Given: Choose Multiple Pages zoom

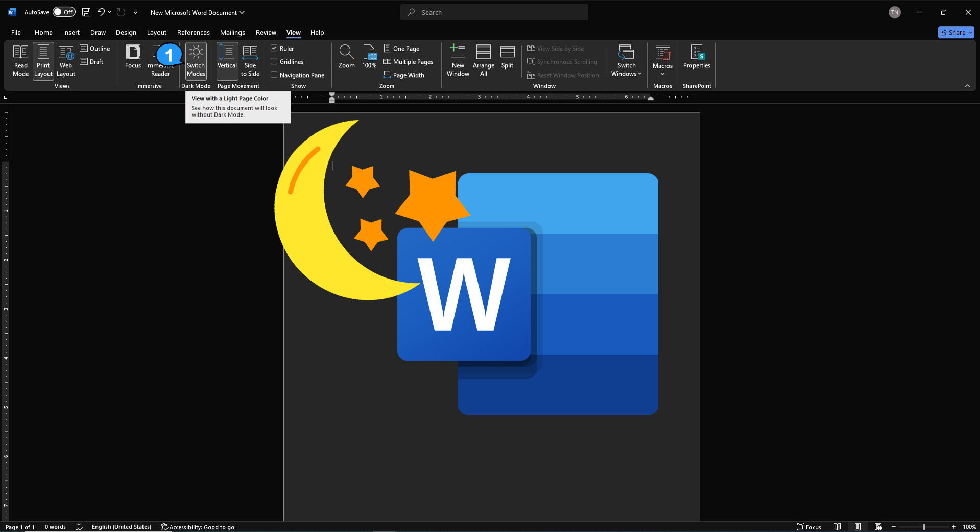Looking at the screenshot, I should pyautogui.click(x=409, y=62).
